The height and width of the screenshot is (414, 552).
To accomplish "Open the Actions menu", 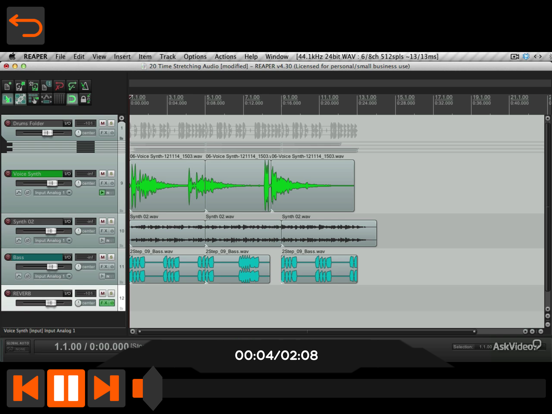I will (225, 56).
